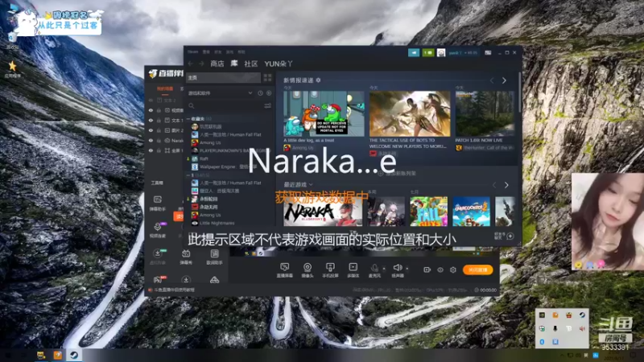Go back with Steam's left arrow

191,64
